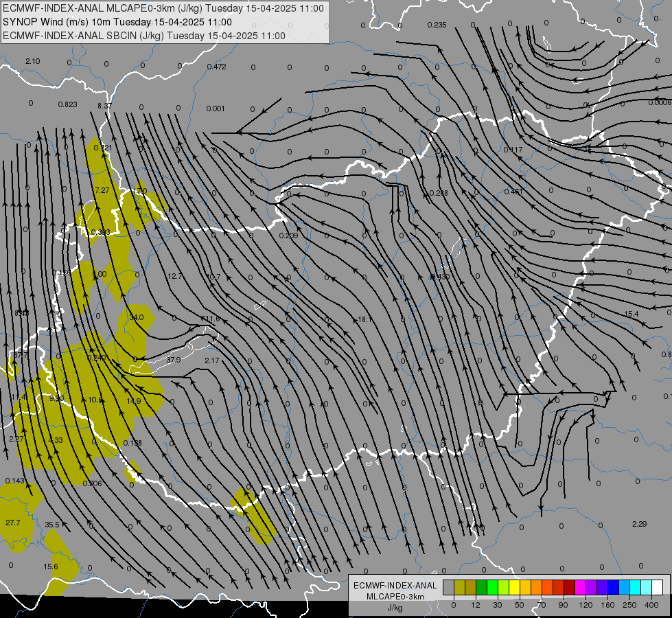672x618 pixels.
Task: Click the legend tick label 400
Action: 651,605
